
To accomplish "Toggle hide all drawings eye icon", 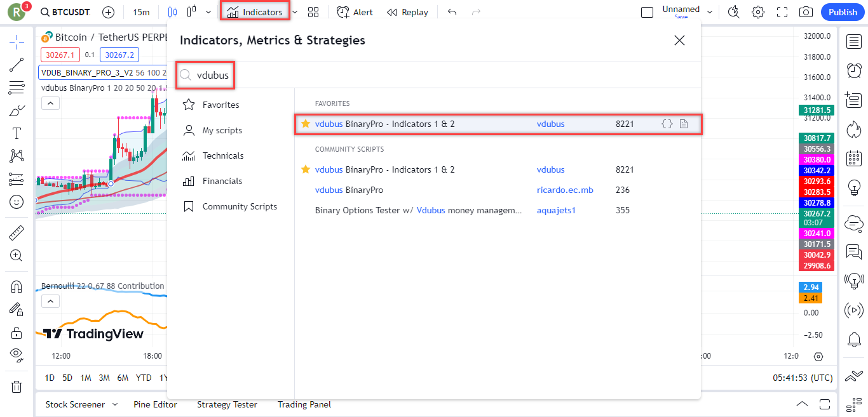I will point(17,354).
